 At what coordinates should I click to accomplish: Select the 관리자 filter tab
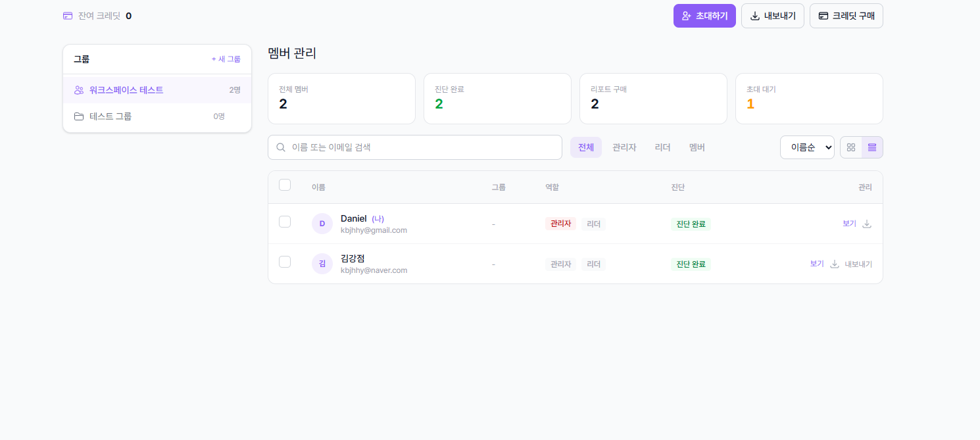pos(624,147)
